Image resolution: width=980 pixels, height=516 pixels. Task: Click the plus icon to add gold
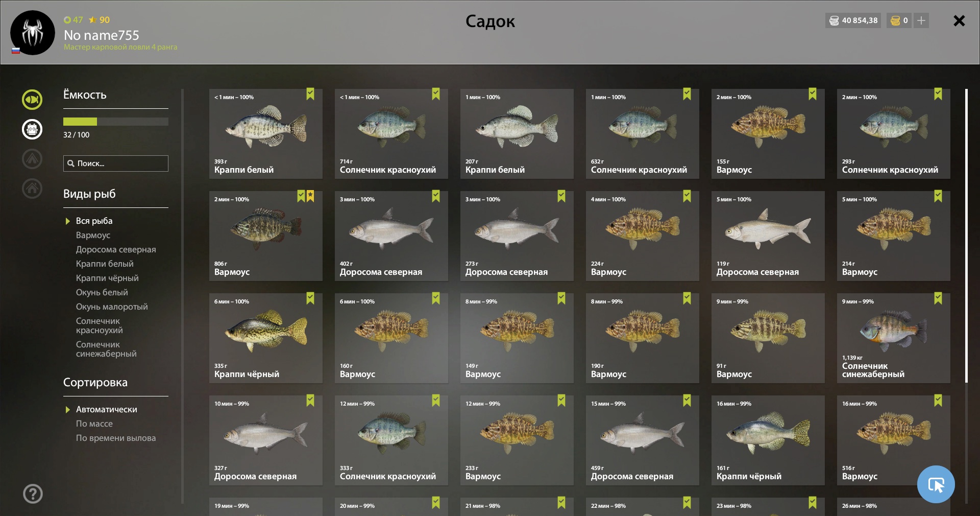(x=921, y=20)
